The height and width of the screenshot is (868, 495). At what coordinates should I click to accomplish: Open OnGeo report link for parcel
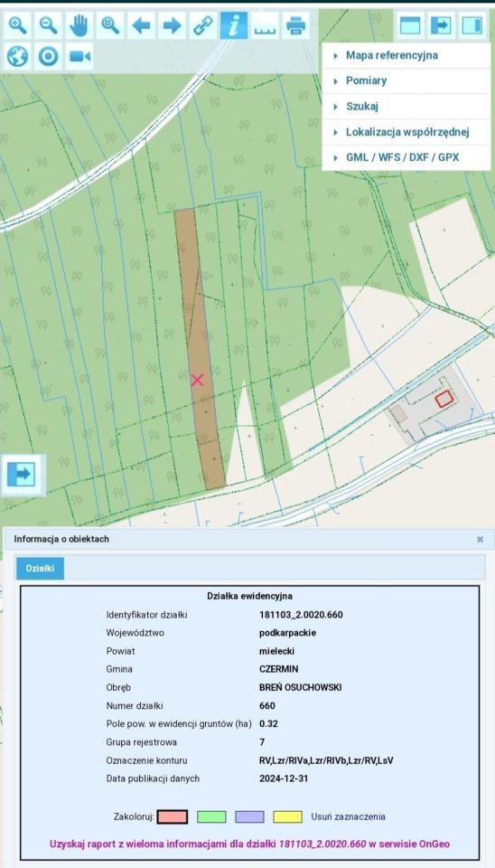249,844
